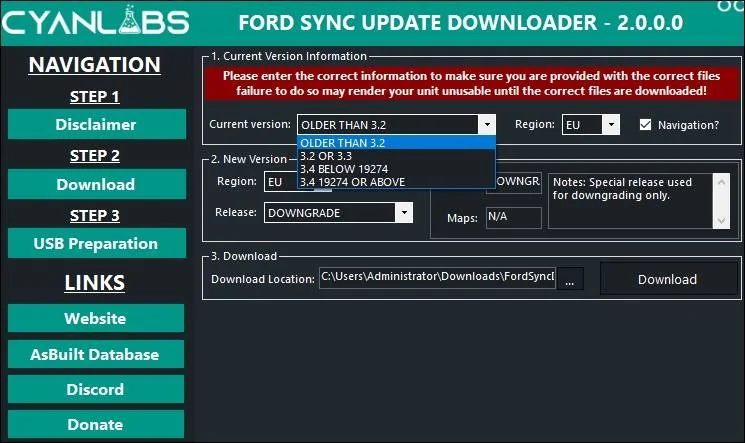Click Notes scrollbar up arrow
Image resolution: width=745 pixels, height=443 pixels.
click(x=721, y=182)
